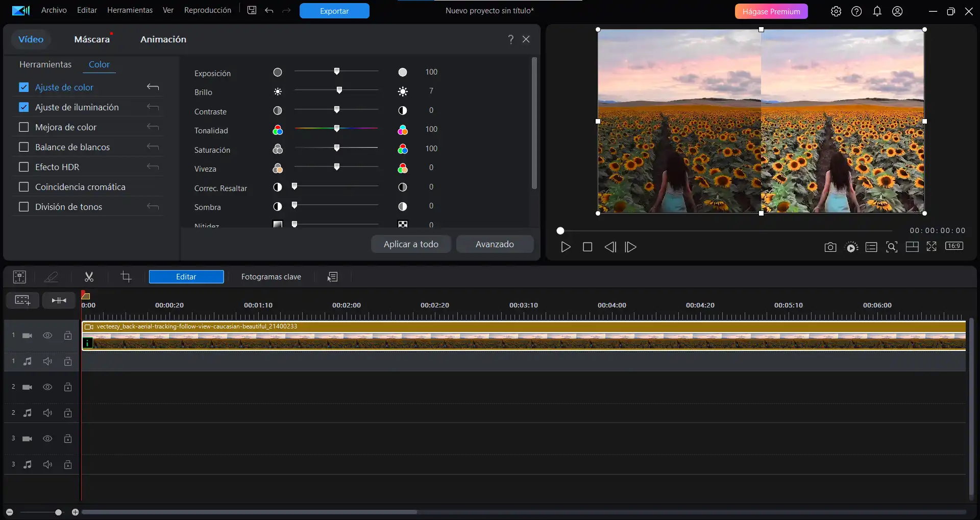Check the Efecto HDR option
Image resolution: width=980 pixels, height=520 pixels.
23,167
